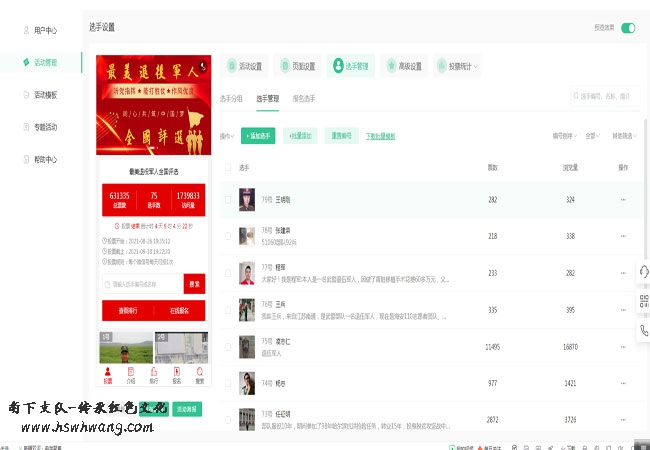Click the avatar photo of contestant 79号

click(x=247, y=200)
